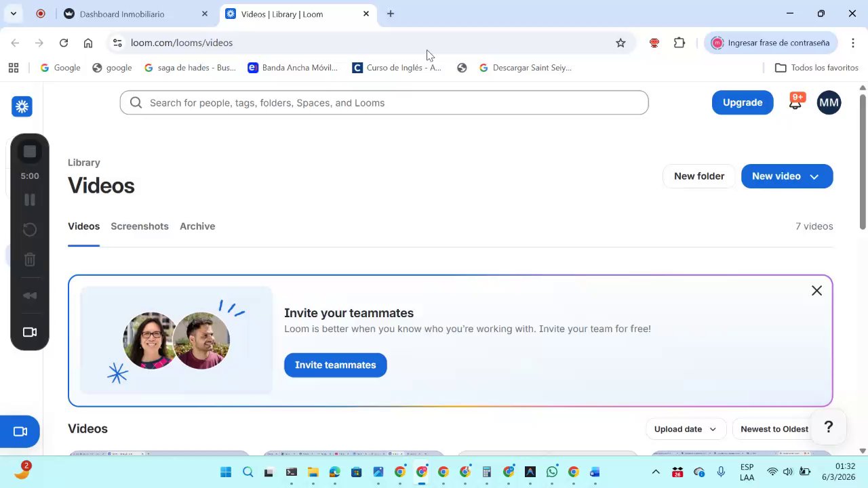Screen dimensions: 868x488
Task: Show hidden system tray icons
Action: pyautogui.click(x=656, y=472)
